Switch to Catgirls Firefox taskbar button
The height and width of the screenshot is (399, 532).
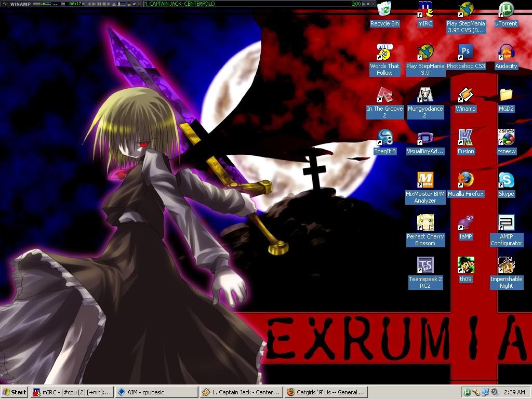pyautogui.click(x=326, y=392)
